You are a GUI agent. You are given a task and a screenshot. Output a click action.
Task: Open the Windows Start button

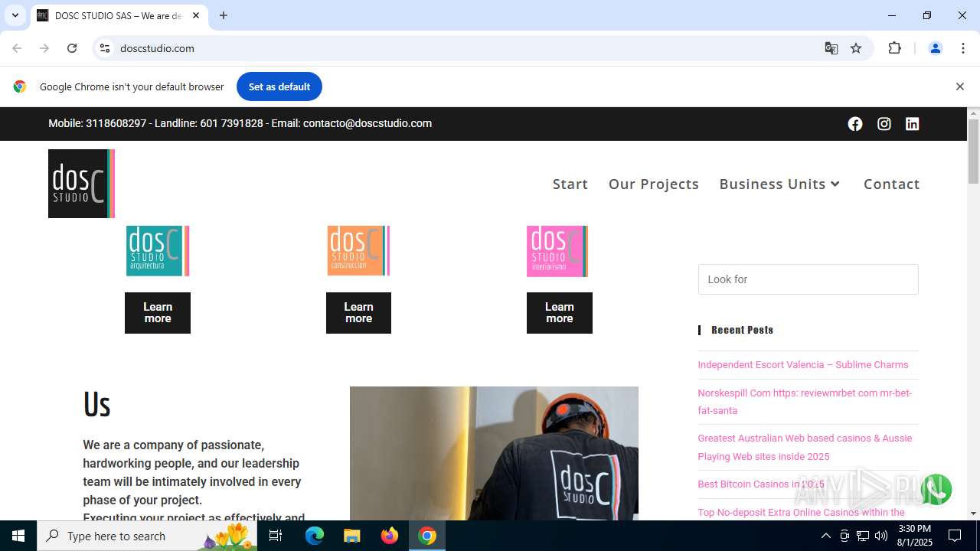(18, 536)
